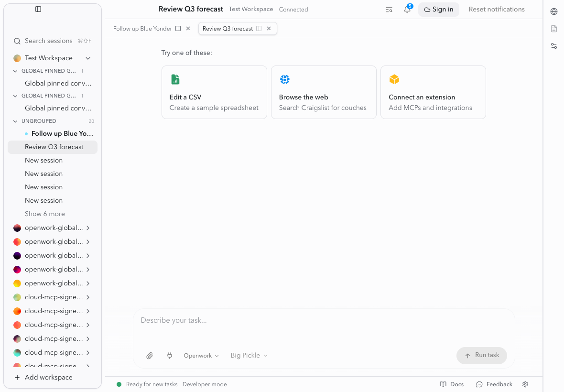Click the Sign in button

(438, 10)
